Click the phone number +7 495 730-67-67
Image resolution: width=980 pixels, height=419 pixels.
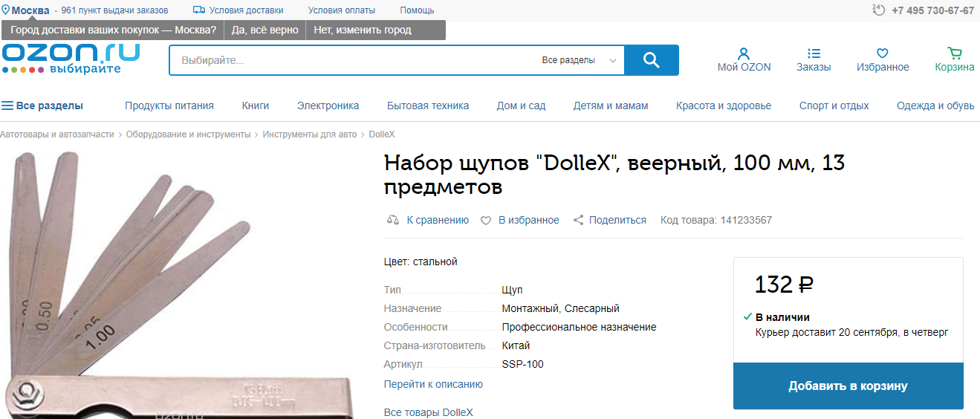coord(932,10)
